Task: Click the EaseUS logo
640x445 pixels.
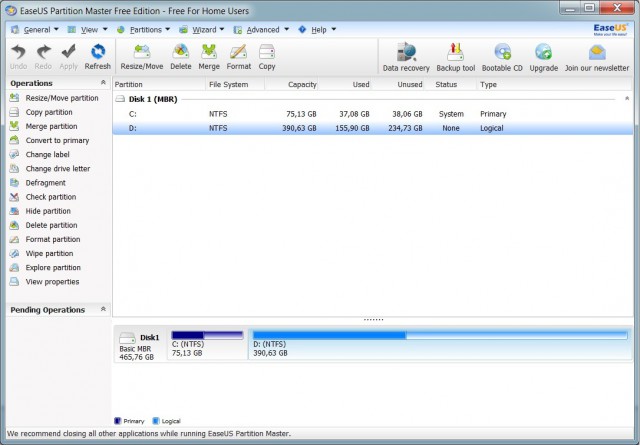Action: (x=611, y=29)
